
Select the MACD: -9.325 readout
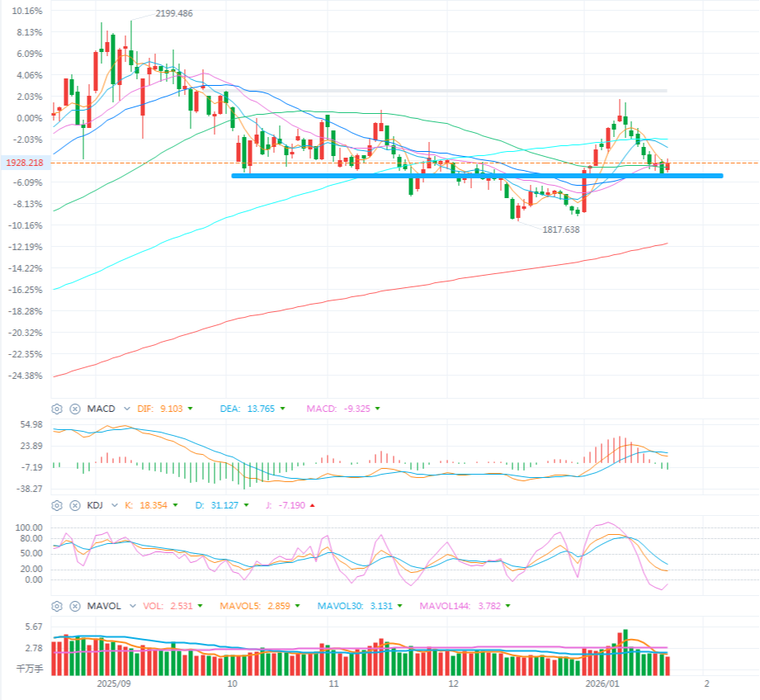point(338,409)
